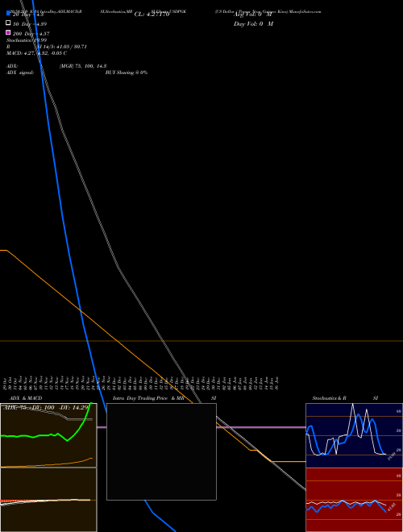Screen dimensions: 403x532
Task: Click the blue 20 Day legend swatch
Action: point(8,13)
